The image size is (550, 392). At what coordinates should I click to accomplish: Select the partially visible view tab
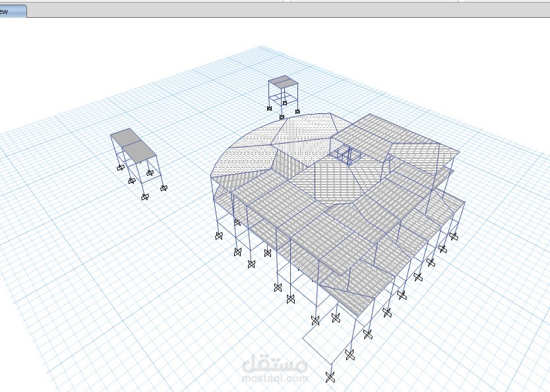point(13,11)
